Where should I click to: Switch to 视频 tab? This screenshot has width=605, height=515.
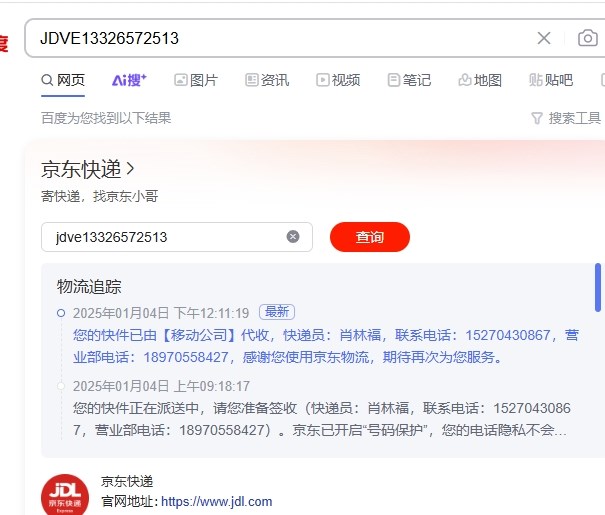pos(338,80)
